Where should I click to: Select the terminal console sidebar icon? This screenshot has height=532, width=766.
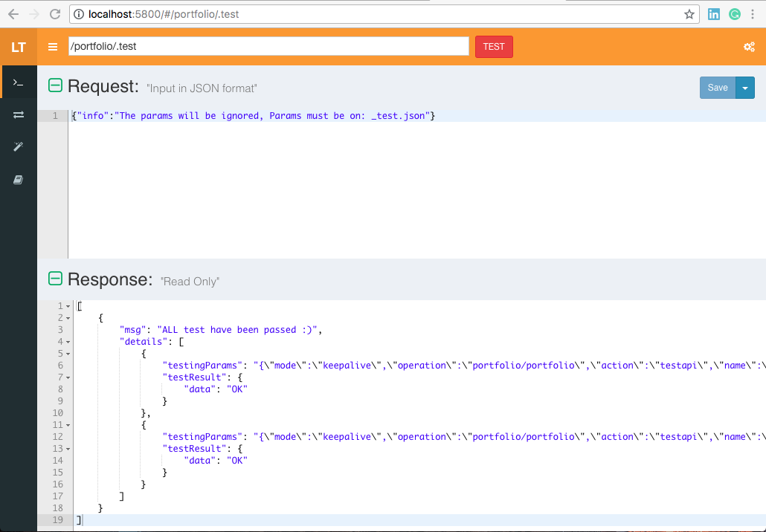tap(19, 82)
